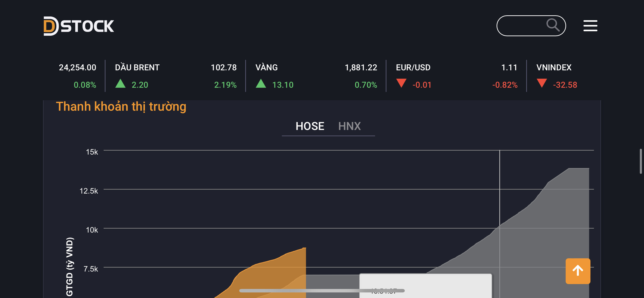The width and height of the screenshot is (644, 298).
Task: Click the Thanh khoản thị trường heading
Action: click(x=121, y=107)
